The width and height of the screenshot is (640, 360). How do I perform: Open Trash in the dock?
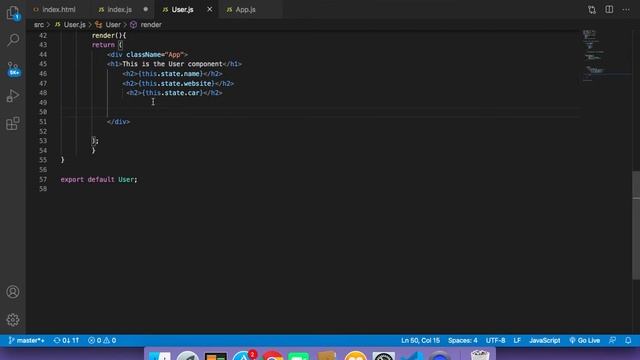[480, 355]
